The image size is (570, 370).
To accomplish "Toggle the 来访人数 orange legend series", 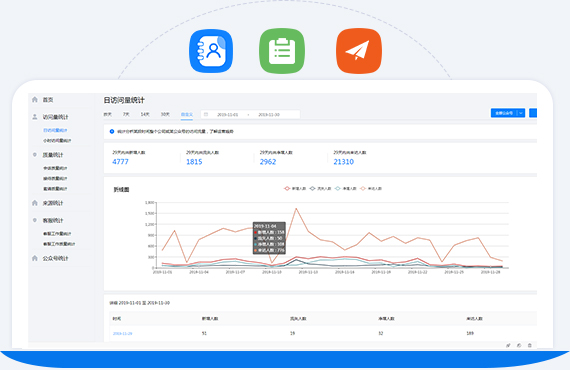I will [x=371, y=188].
